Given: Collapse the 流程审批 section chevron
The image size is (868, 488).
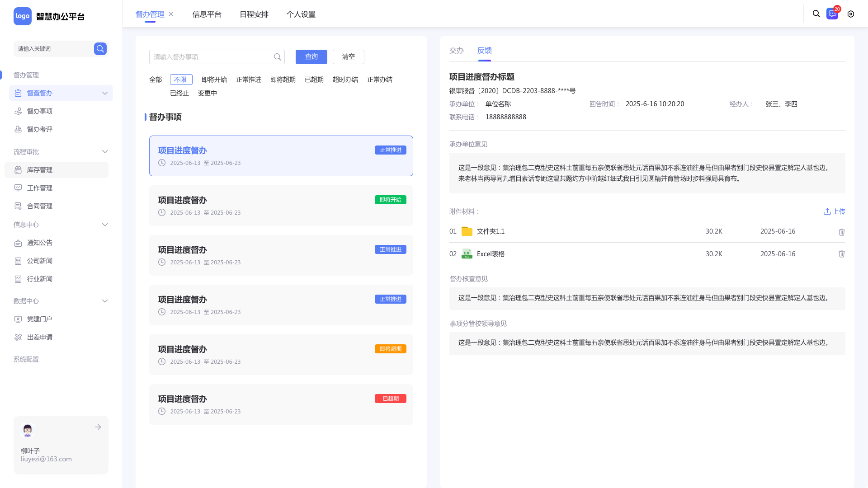Looking at the screenshot, I should pyautogui.click(x=105, y=152).
